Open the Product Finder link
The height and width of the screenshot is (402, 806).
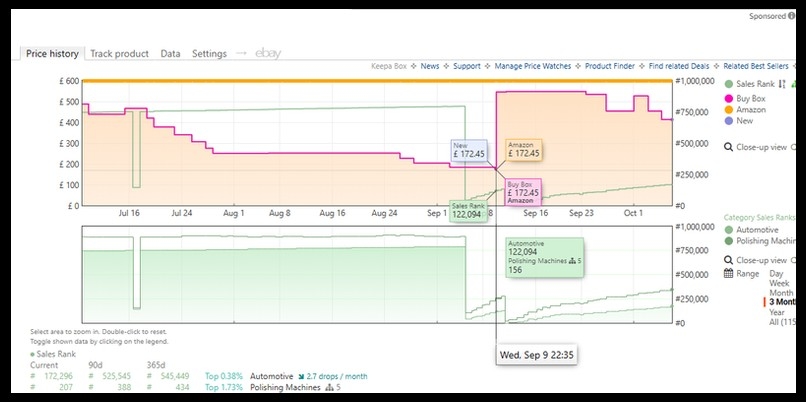610,66
